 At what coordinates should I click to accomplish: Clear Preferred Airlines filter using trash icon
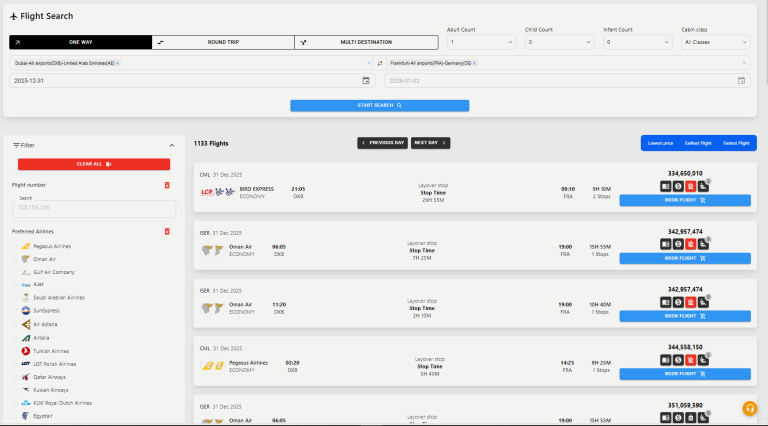click(167, 231)
